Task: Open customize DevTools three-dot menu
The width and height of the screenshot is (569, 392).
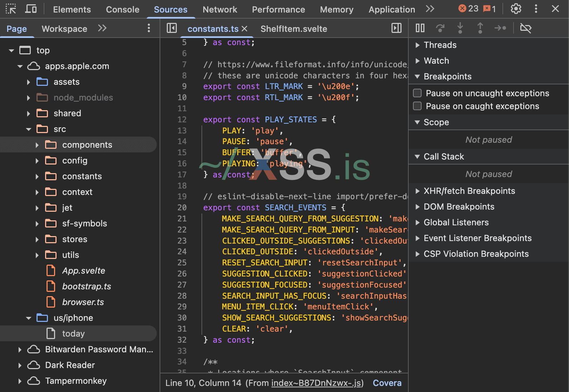Action: click(x=536, y=9)
